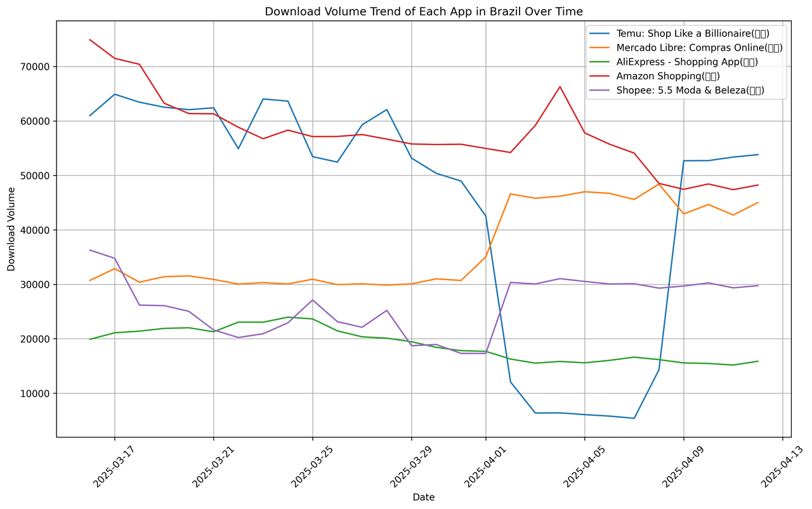Viewport: 812px width, 509px height.
Task: Click the "Date" x-axis label
Action: click(423, 498)
